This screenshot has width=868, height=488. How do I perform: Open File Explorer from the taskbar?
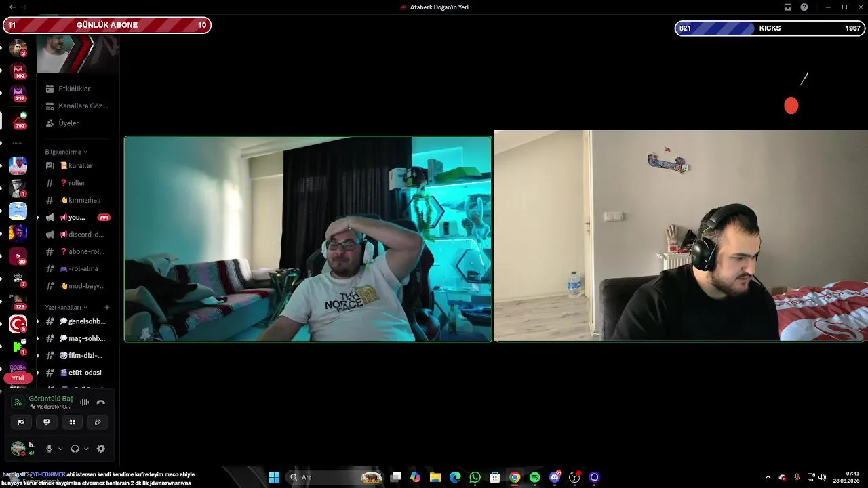[x=435, y=477]
